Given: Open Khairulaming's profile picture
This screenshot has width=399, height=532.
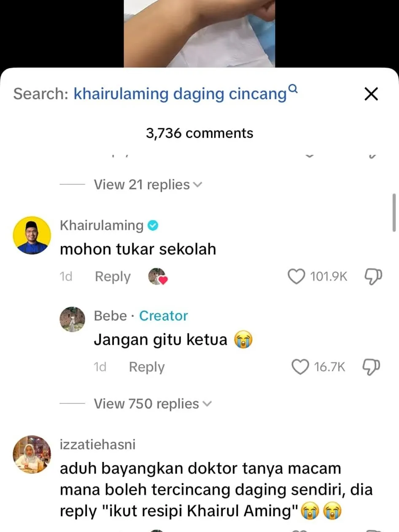Looking at the screenshot, I should coord(32,235).
